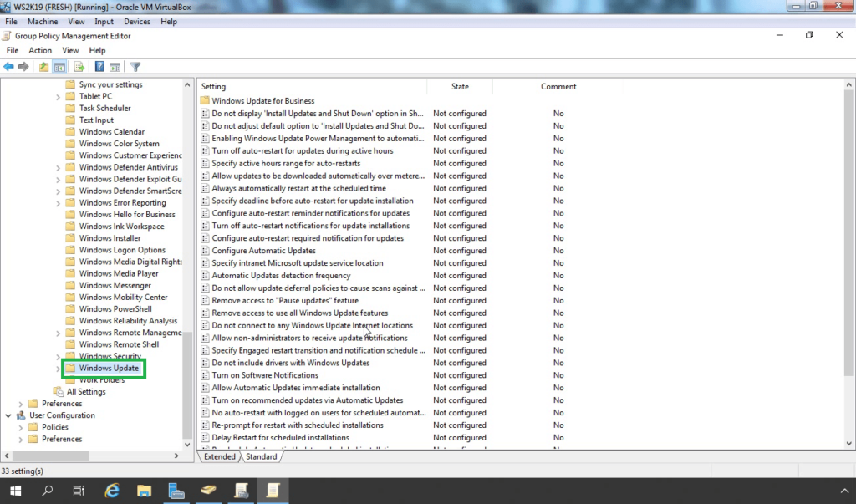Click the Windows Update for Business folder icon
Viewport: 856px width, 504px height.
(205, 100)
